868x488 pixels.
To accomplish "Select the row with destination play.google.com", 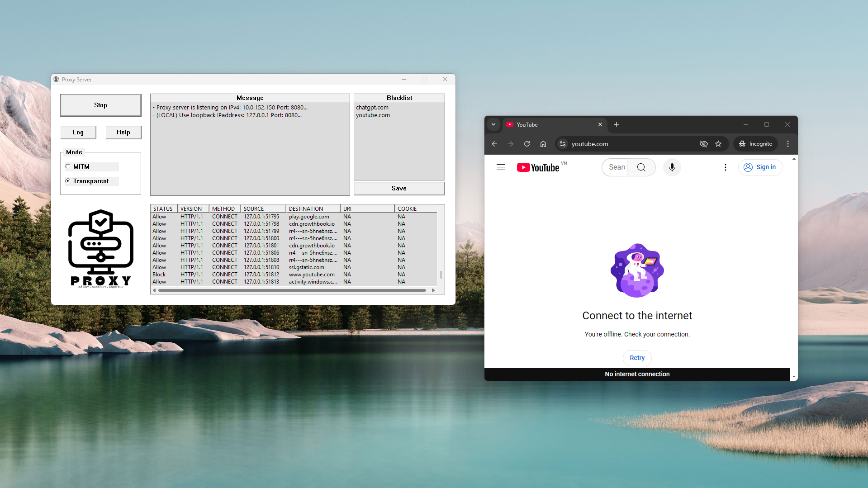I will (294, 217).
